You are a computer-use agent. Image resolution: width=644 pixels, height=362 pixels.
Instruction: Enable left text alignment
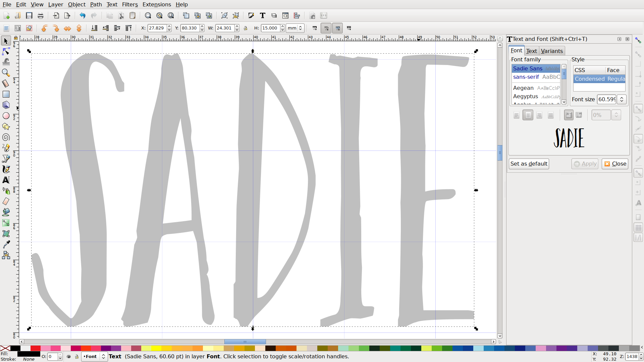pos(516,115)
